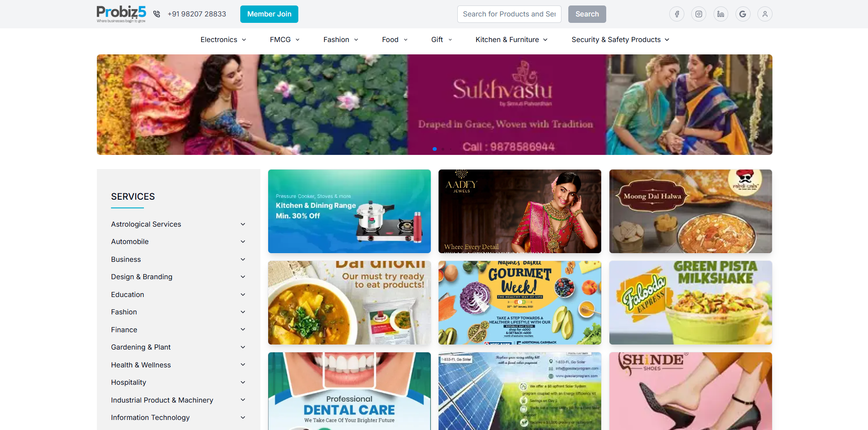Focus the product search field
868x430 pixels.
(509, 14)
